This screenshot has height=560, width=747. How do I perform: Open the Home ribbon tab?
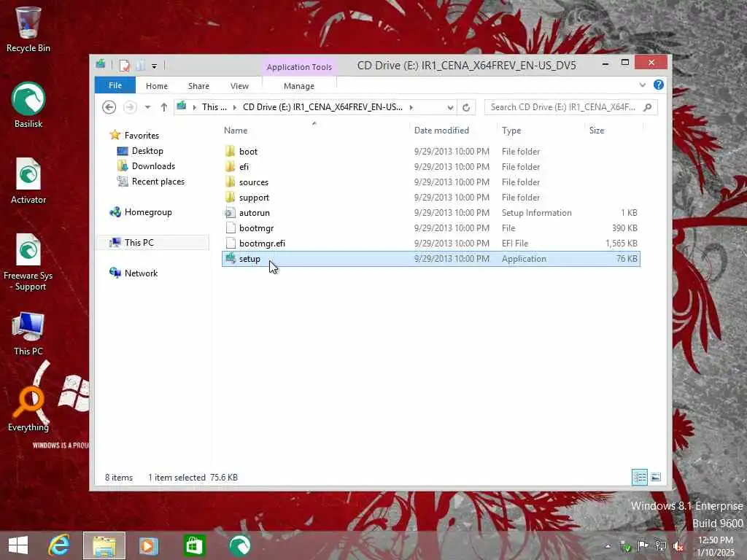pos(157,86)
